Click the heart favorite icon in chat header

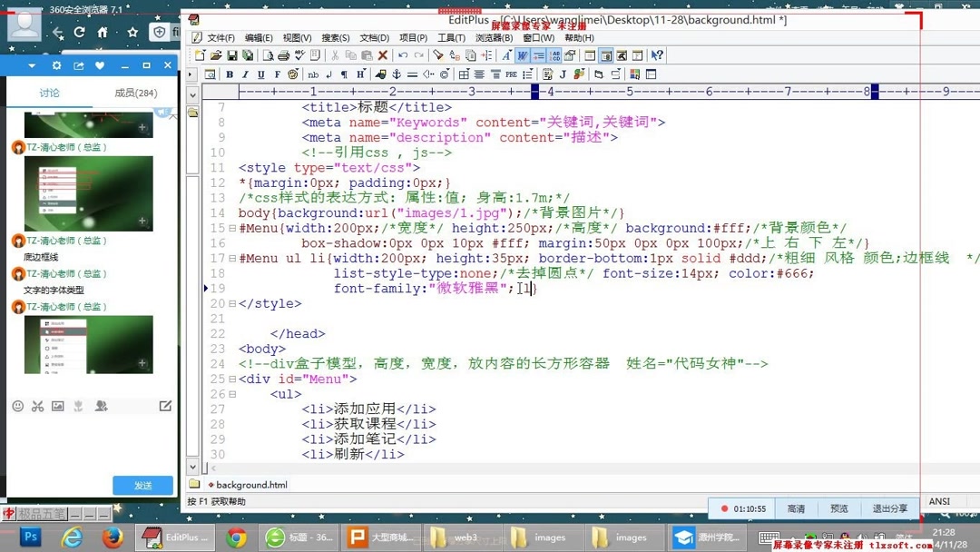(100, 65)
